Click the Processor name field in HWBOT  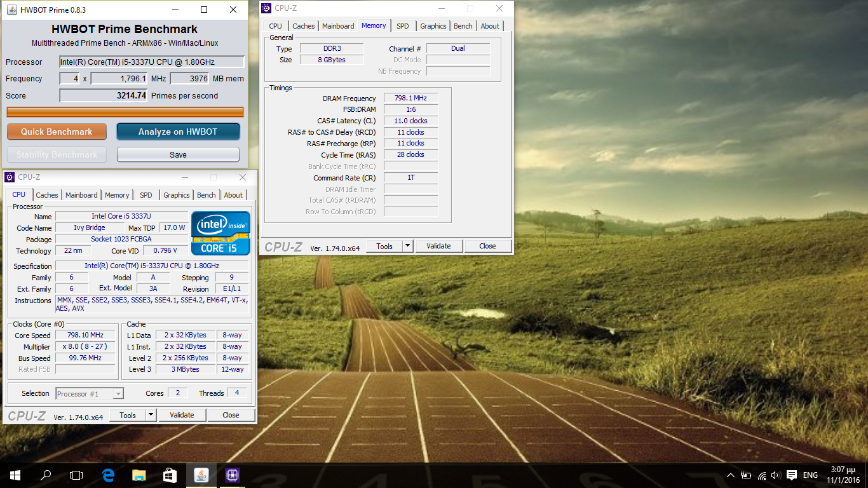pos(152,62)
